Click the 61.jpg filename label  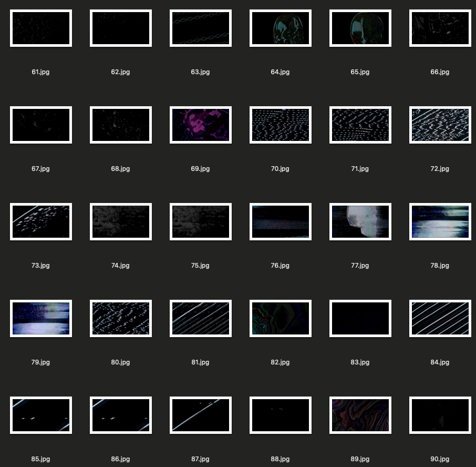[x=40, y=72]
